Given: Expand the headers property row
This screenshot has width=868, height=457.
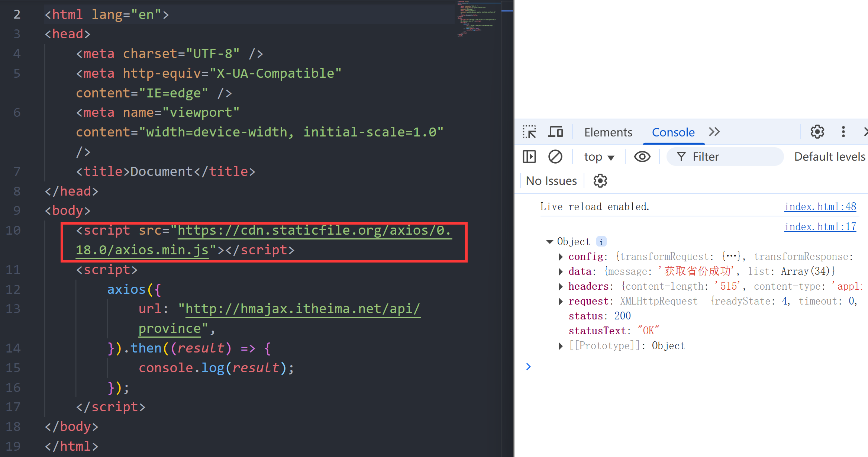Looking at the screenshot, I should tap(561, 286).
